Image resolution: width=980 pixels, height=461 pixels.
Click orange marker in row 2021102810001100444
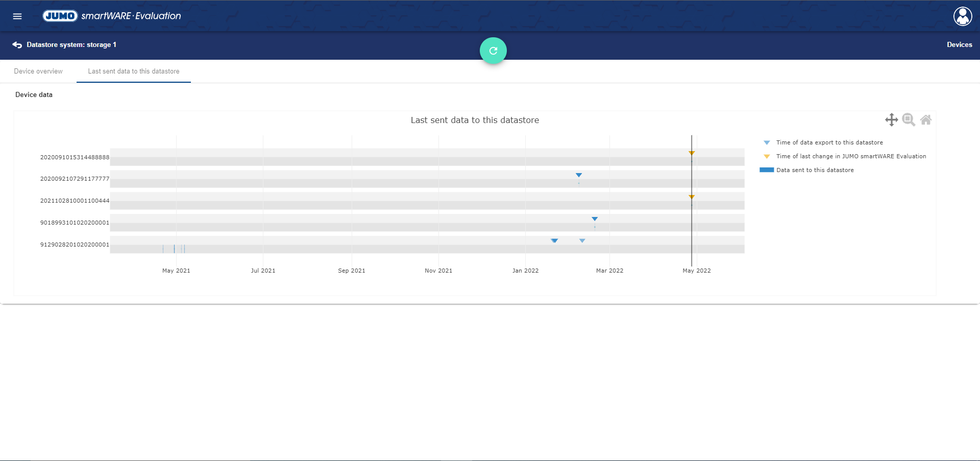click(692, 197)
